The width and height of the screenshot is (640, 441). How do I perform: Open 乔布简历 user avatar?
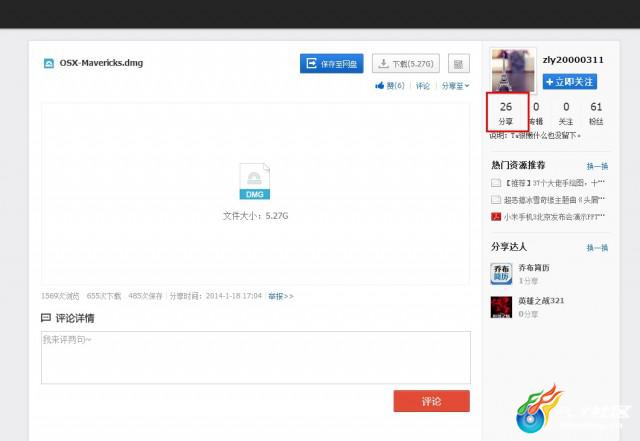501,274
